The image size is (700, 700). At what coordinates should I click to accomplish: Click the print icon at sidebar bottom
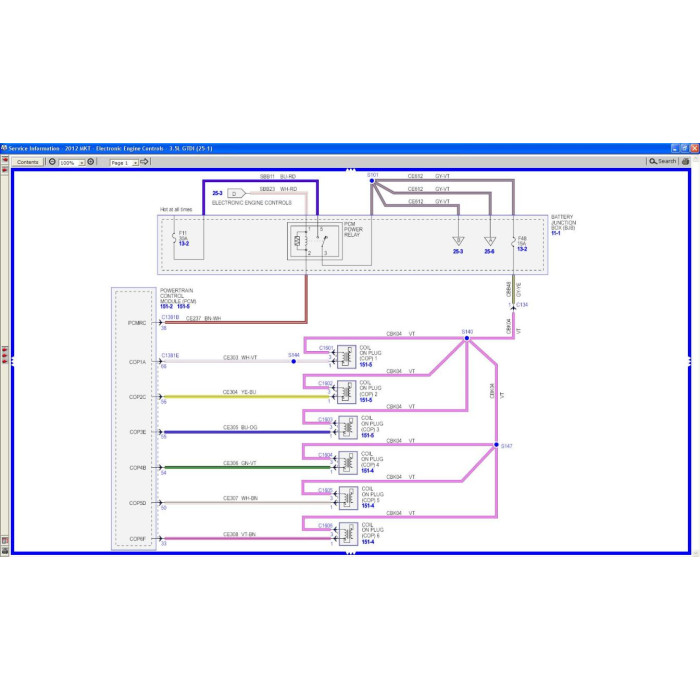pyautogui.click(x=5, y=551)
